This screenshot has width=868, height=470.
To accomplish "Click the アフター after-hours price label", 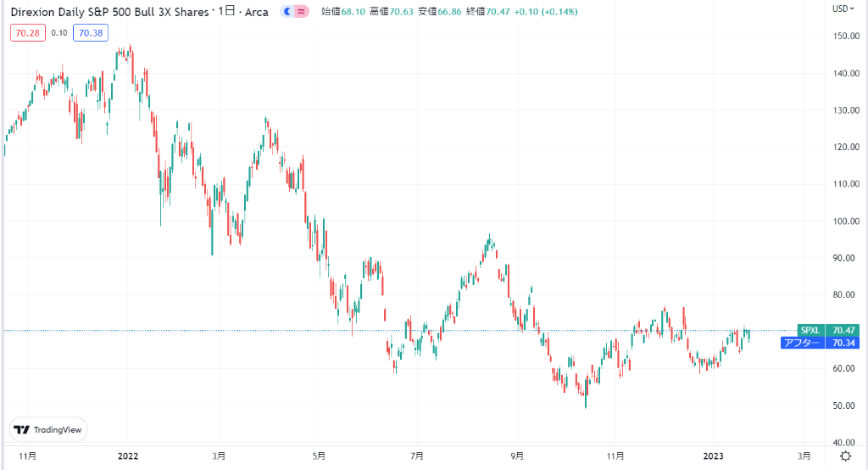I will point(803,343).
